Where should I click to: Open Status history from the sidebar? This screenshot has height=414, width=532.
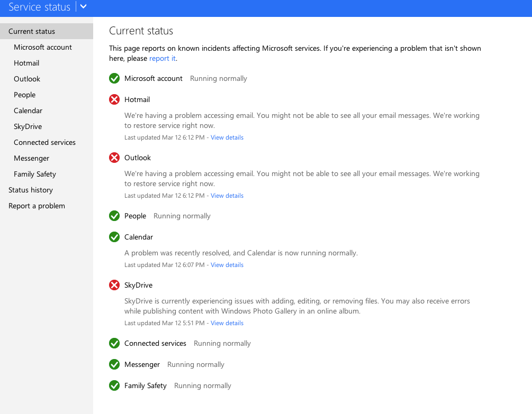tap(30, 190)
